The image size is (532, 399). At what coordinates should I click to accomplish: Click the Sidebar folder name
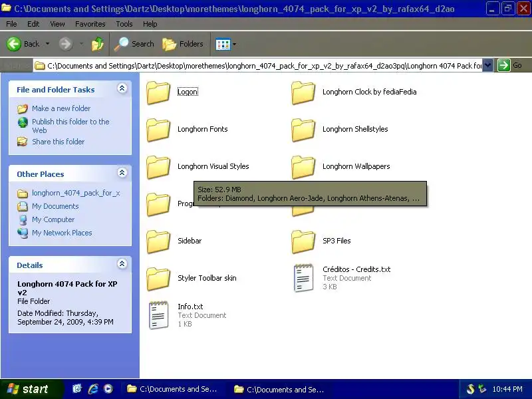(190, 241)
